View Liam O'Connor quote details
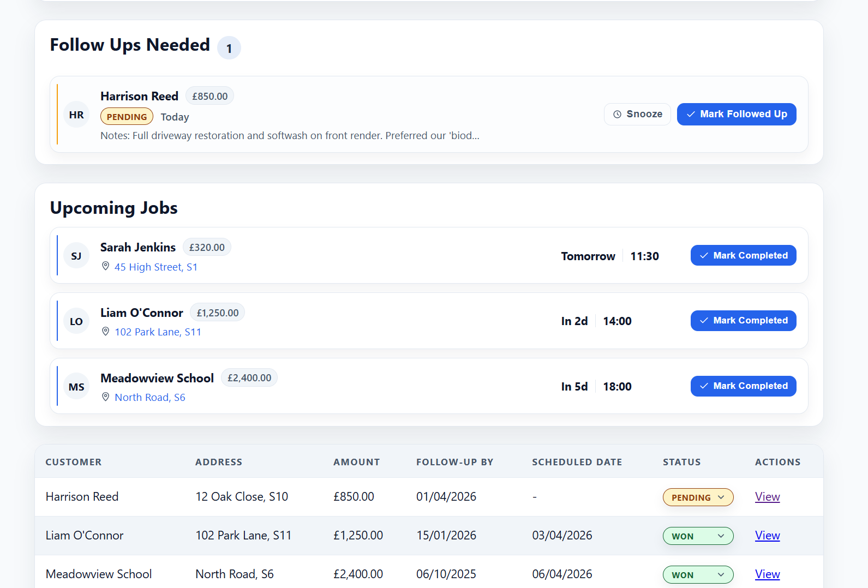Image resolution: width=868 pixels, height=588 pixels. pyautogui.click(x=767, y=536)
